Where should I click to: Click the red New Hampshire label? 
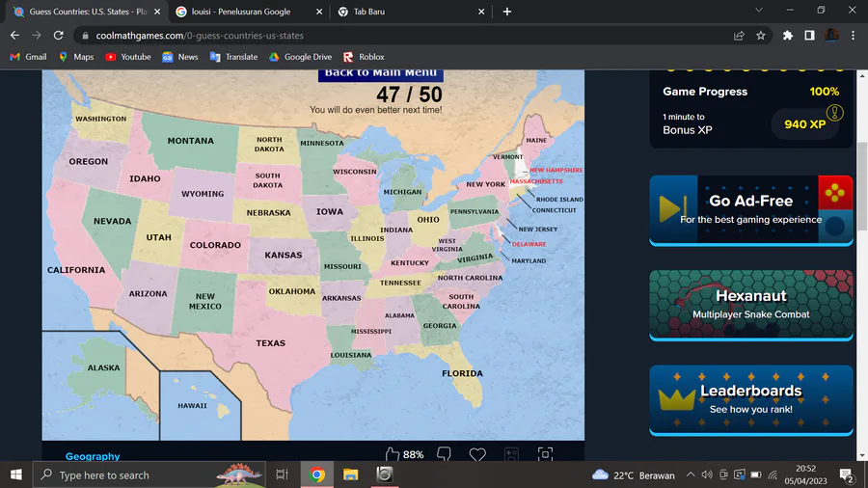(x=556, y=170)
